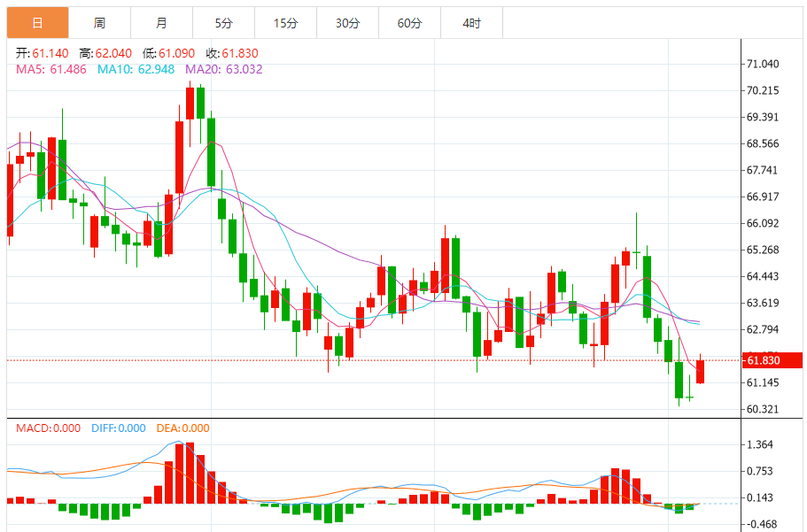Click the 70.215 price axis label
This screenshot has height=532, width=807.
pyautogui.click(x=763, y=90)
